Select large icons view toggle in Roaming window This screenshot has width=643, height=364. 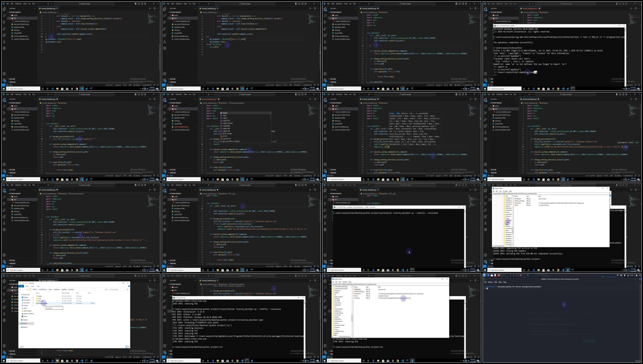point(129,347)
